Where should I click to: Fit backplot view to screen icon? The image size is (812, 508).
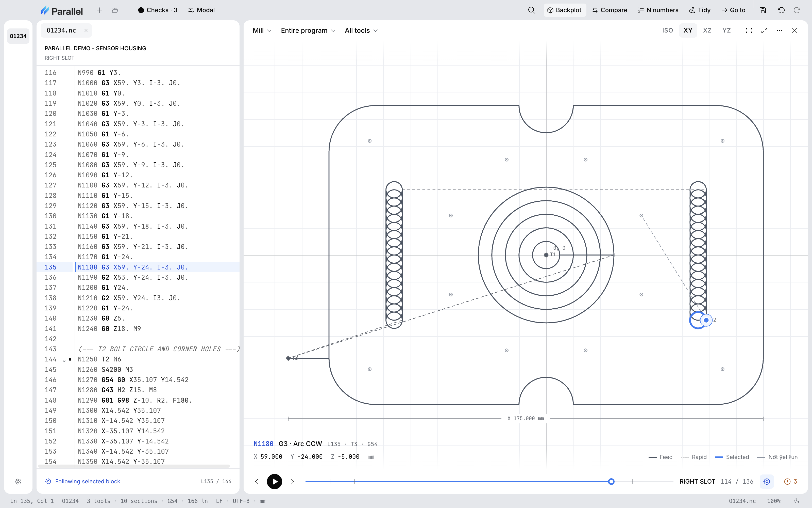coord(749,30)
